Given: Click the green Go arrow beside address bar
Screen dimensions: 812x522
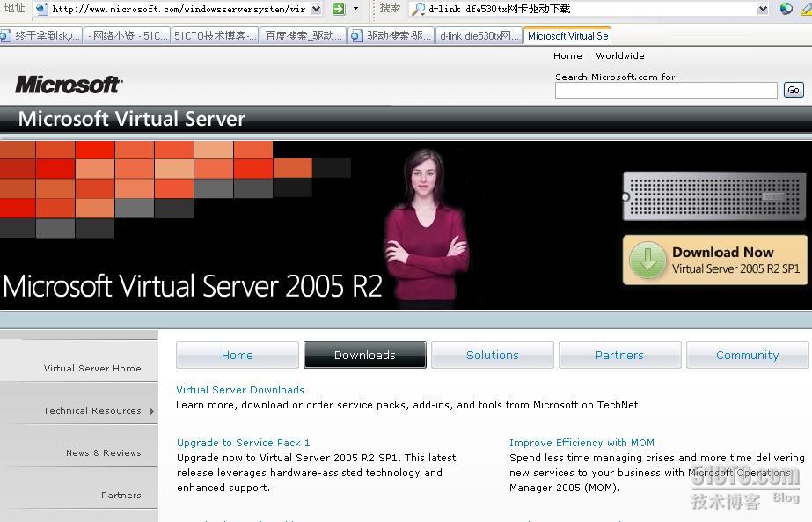Looking at the screenshot, I should pyautogui.click(x=339, y=8).
